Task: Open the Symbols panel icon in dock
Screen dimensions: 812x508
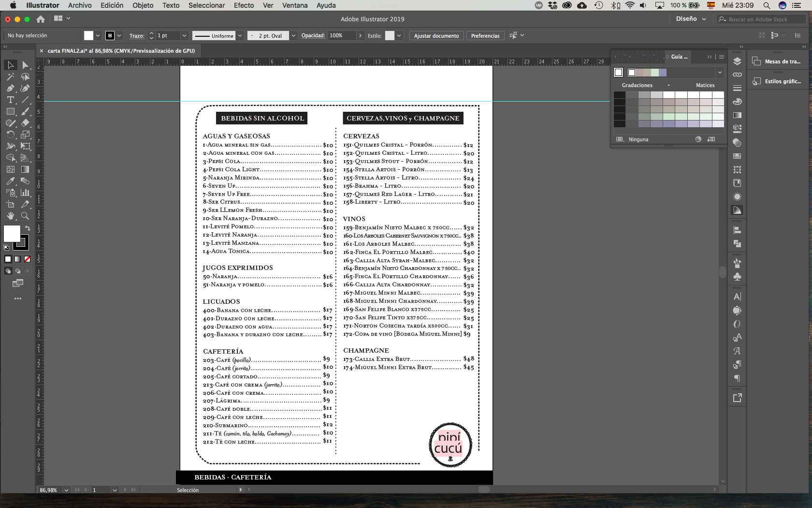Action: point(737,277)
